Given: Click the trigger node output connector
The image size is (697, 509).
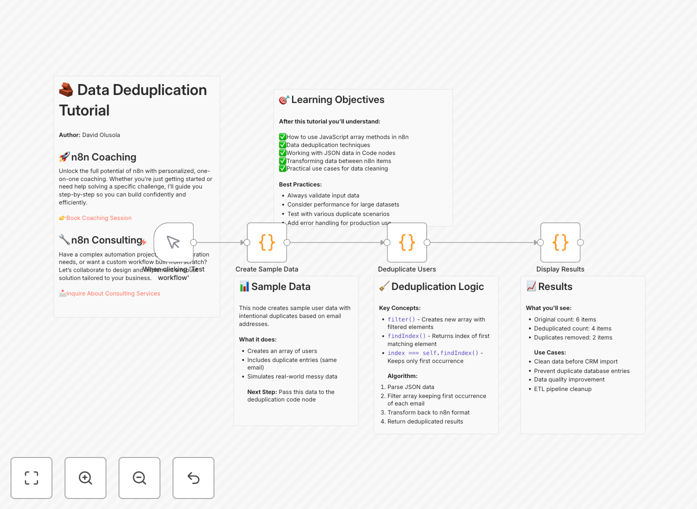Looking at the screenshot, I should tap(194, 242).
